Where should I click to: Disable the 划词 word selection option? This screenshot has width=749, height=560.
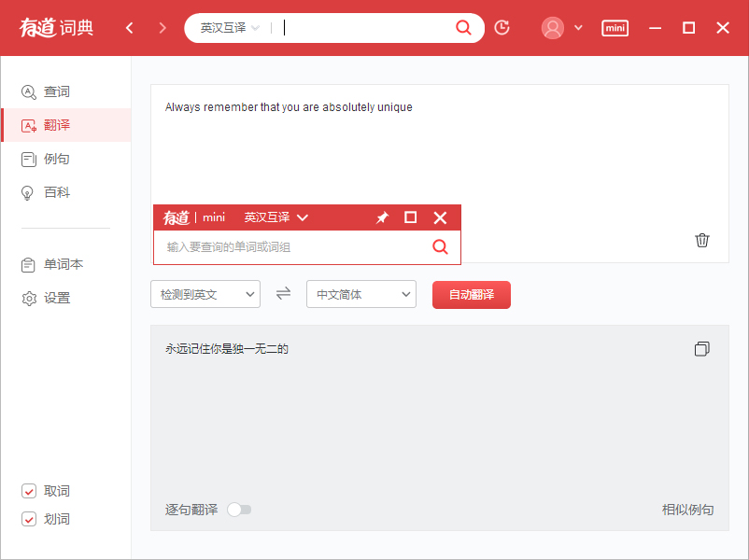pos(29,519)
